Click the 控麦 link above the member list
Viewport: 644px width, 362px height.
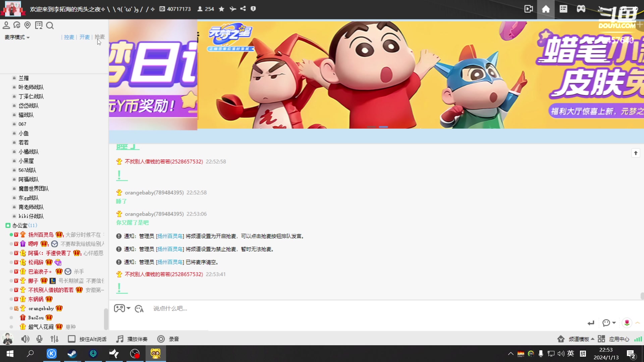pyautogui.click(x=69, y=37)
